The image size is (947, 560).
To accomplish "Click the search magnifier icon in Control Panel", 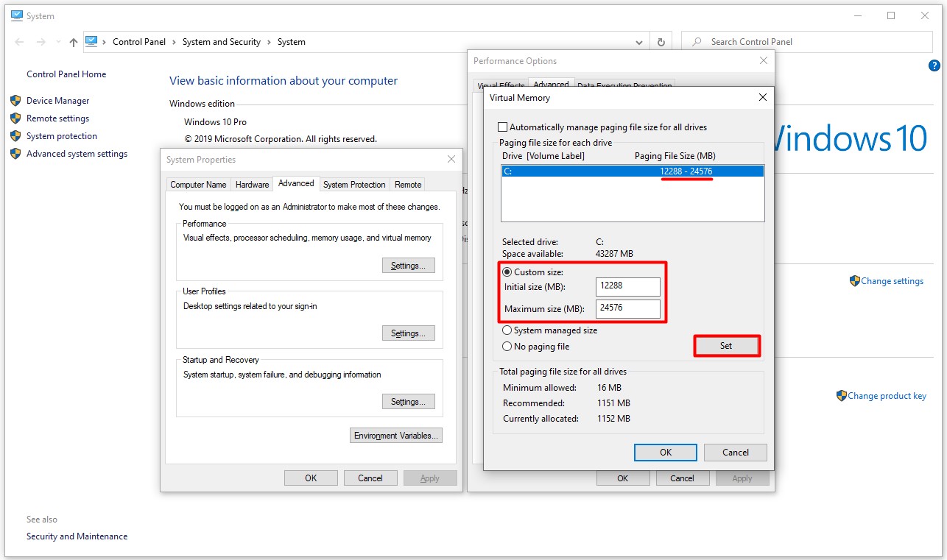I will tap(697, 43).
